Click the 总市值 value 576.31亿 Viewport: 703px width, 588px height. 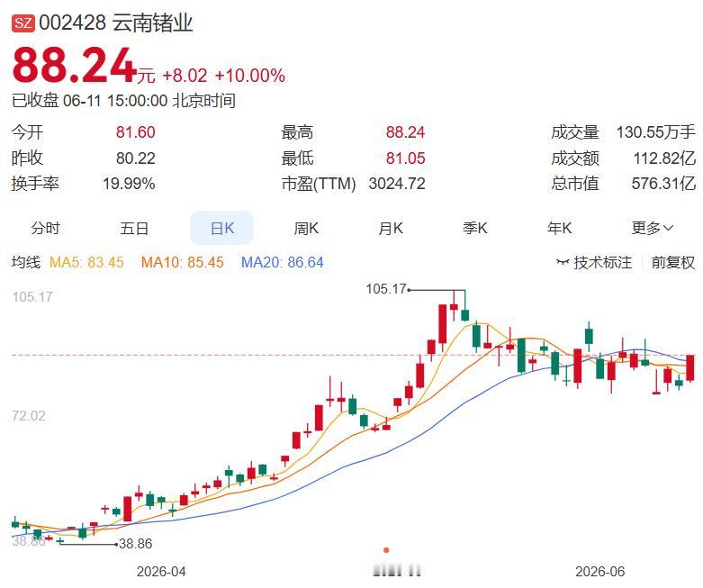663,184
